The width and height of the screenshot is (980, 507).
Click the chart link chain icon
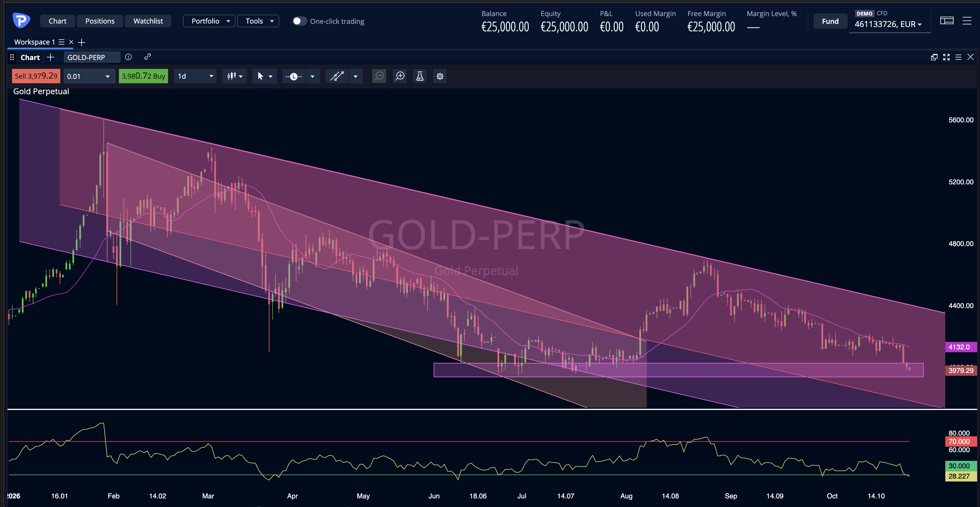(148, 57)
